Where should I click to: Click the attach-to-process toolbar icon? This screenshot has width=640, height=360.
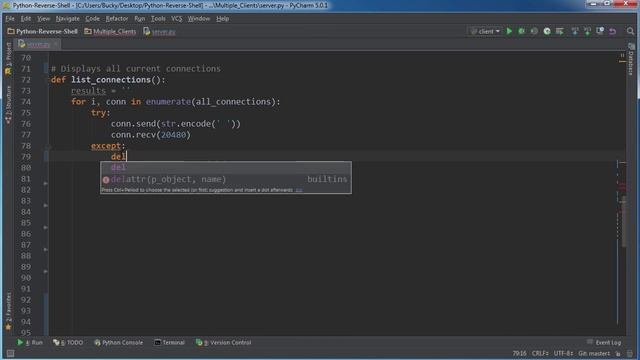[x=560, y=31]
